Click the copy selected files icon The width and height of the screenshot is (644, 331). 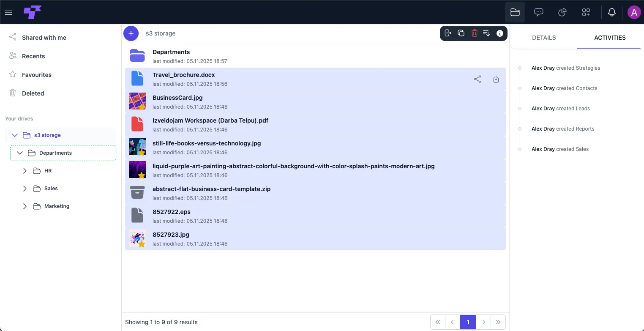click(461, 33)
